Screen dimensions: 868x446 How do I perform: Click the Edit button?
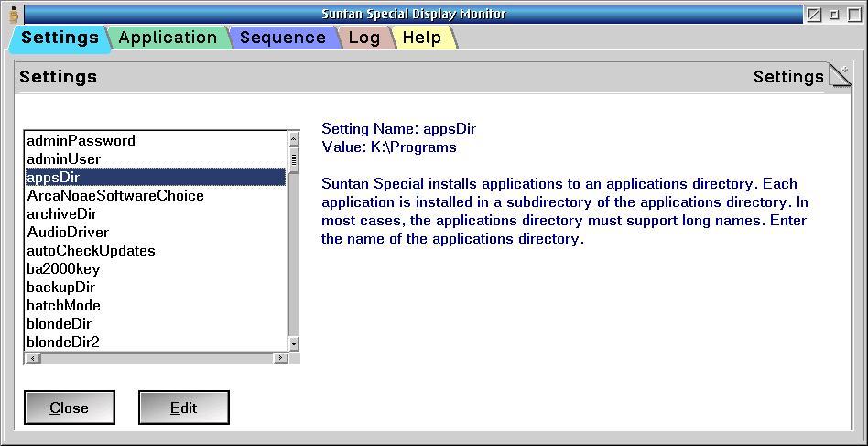[x=184, y=408]
